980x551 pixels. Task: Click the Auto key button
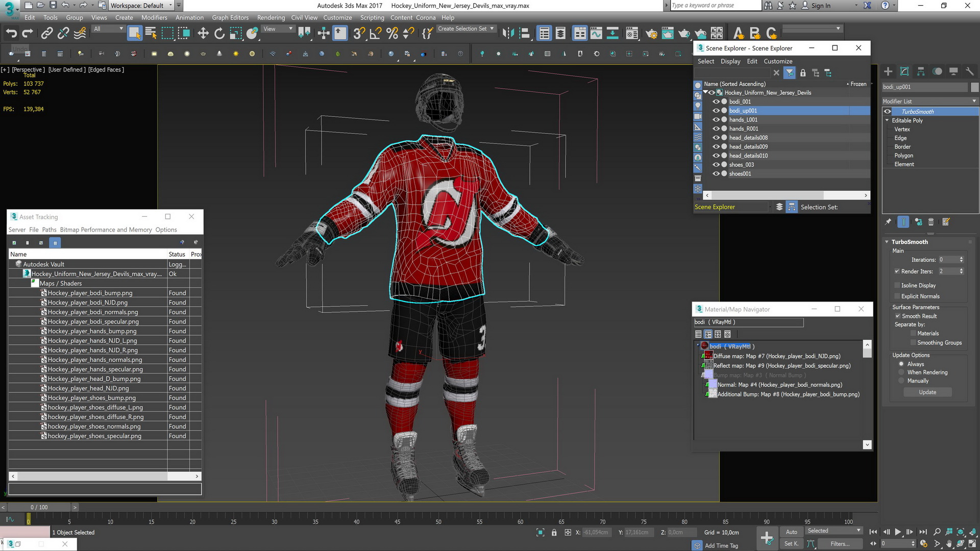[x=791, y=532]
